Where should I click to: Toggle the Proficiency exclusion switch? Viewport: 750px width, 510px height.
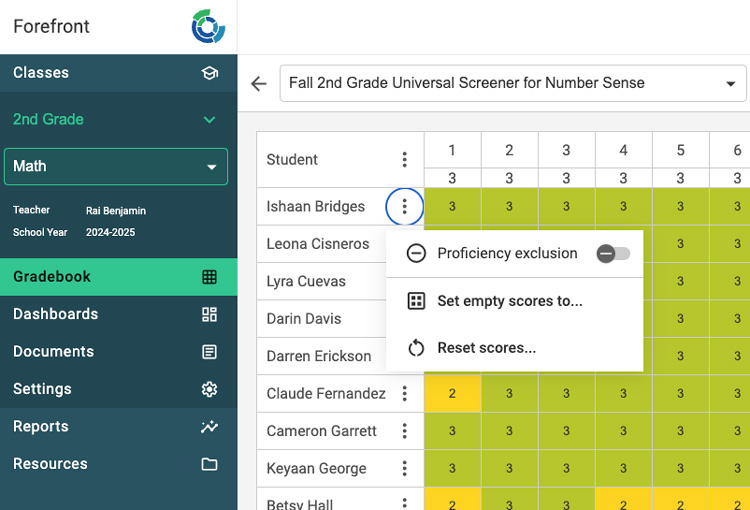(x=613, y=254)
